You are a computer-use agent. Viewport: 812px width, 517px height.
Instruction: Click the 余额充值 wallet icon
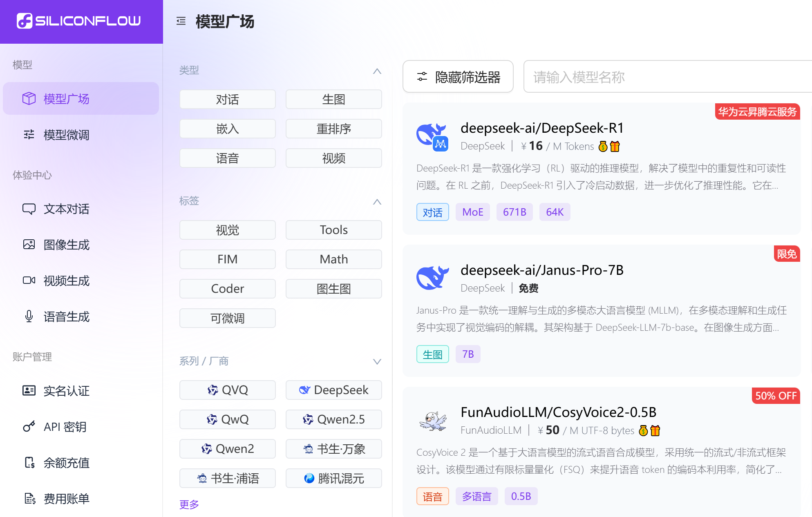(29, 463)
